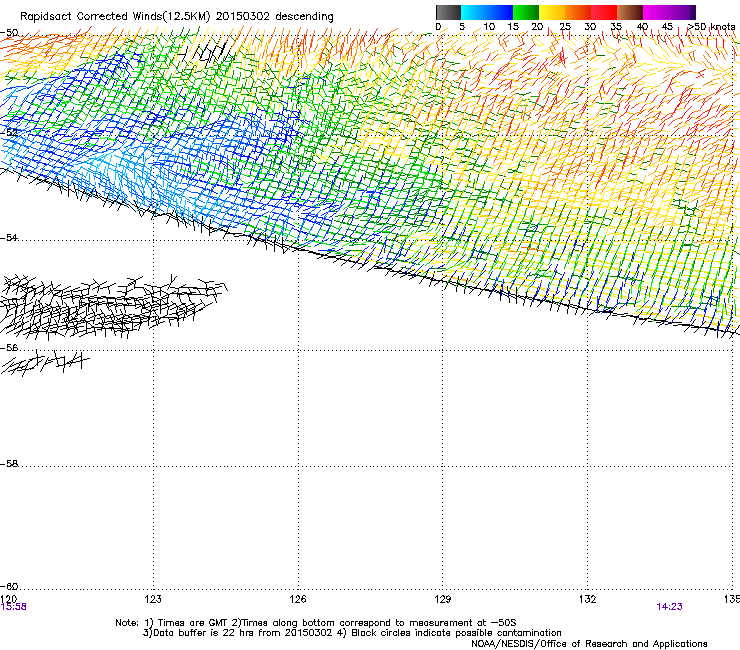740x650 pixels.
Task: Click the '-54' latitude label
Action: pyautogui.click(x=9, y=237)
